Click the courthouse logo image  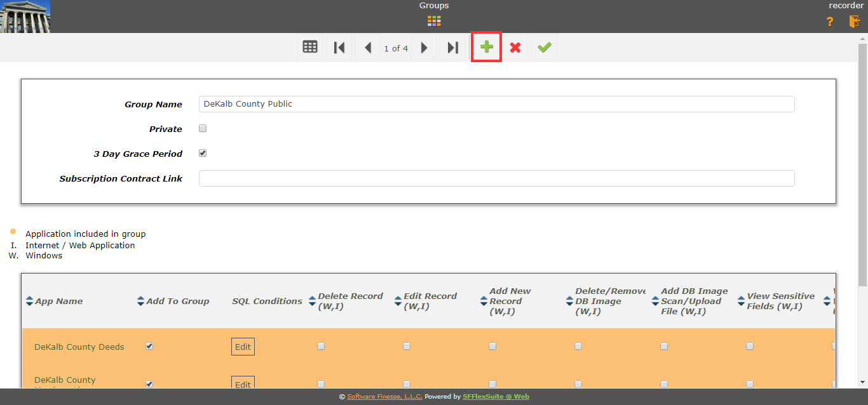point(25,17)
